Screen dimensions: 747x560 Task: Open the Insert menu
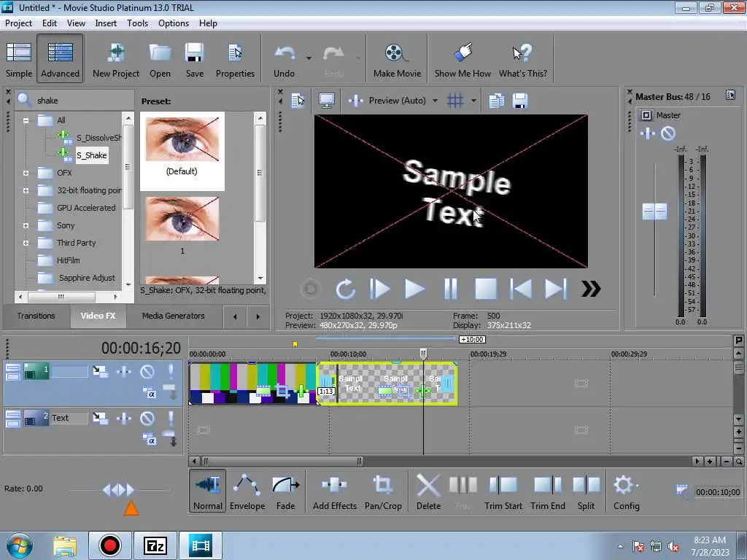(x=106, y=23)
